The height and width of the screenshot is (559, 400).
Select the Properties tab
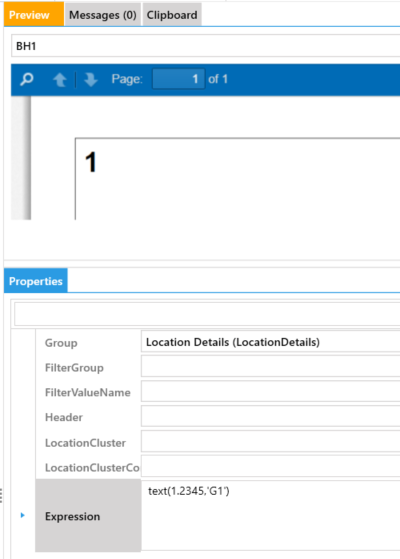36,281
